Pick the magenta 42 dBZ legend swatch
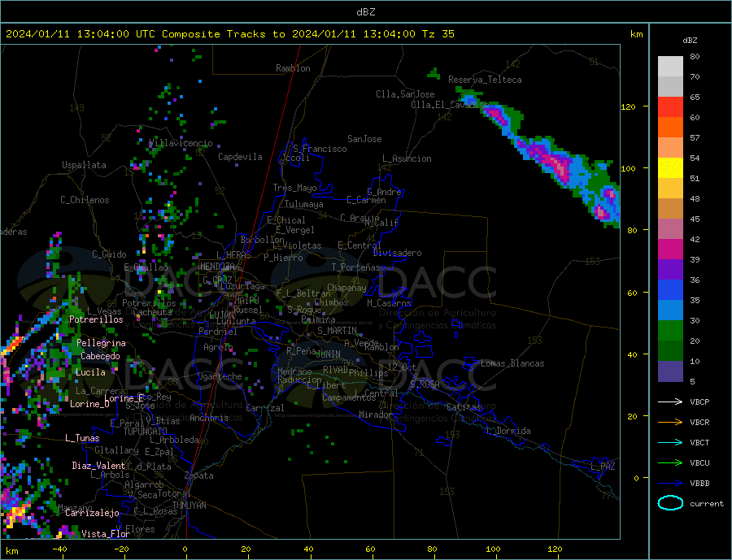732x560 pixels. click(x=670, y=250)
